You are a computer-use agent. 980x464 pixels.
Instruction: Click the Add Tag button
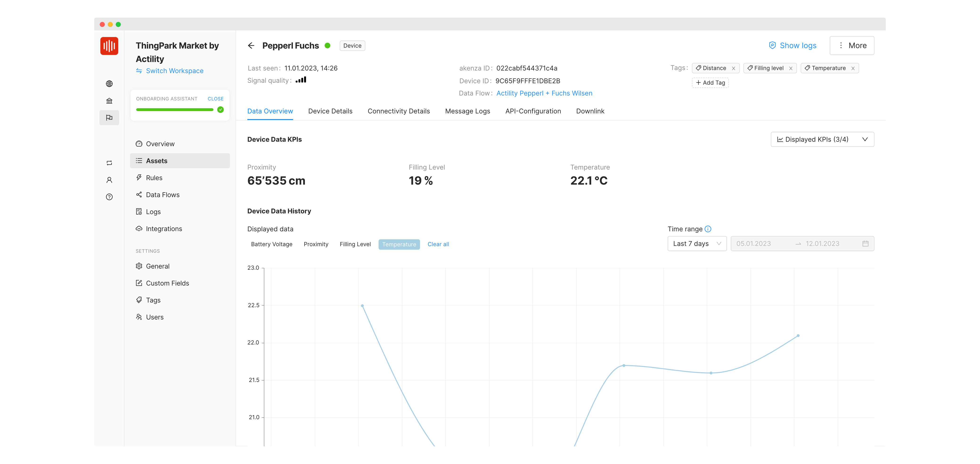[710, 83]
